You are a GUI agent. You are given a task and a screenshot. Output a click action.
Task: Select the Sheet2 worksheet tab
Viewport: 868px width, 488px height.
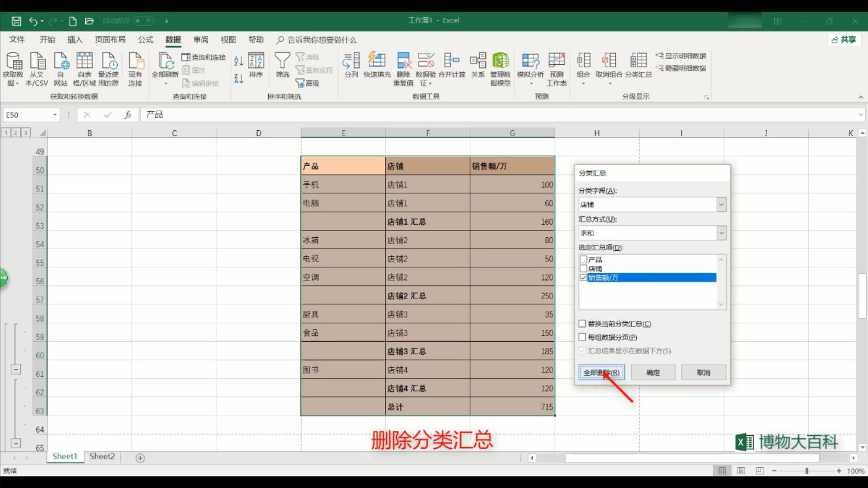[101, 456]
